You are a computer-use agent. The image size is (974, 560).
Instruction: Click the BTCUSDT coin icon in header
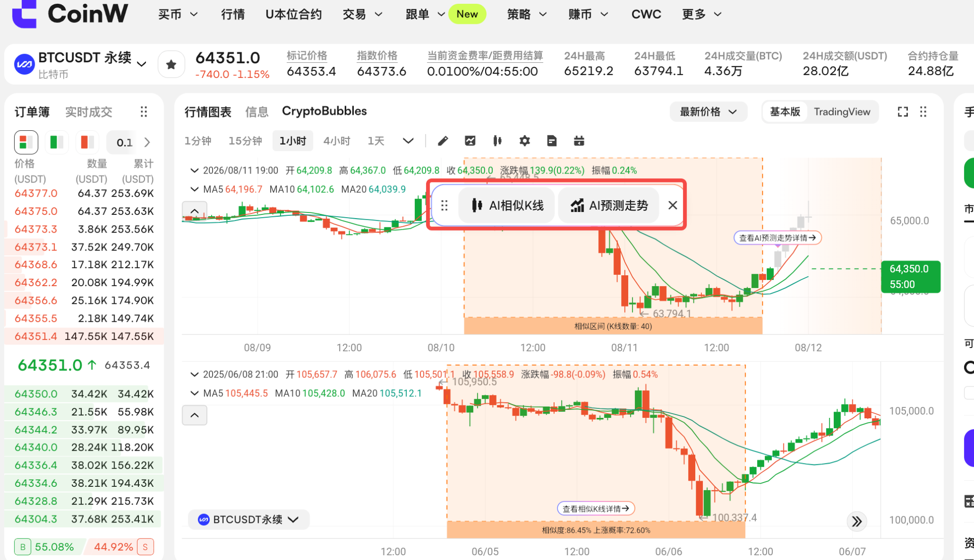pyautogui.click(x=24, y=64)
